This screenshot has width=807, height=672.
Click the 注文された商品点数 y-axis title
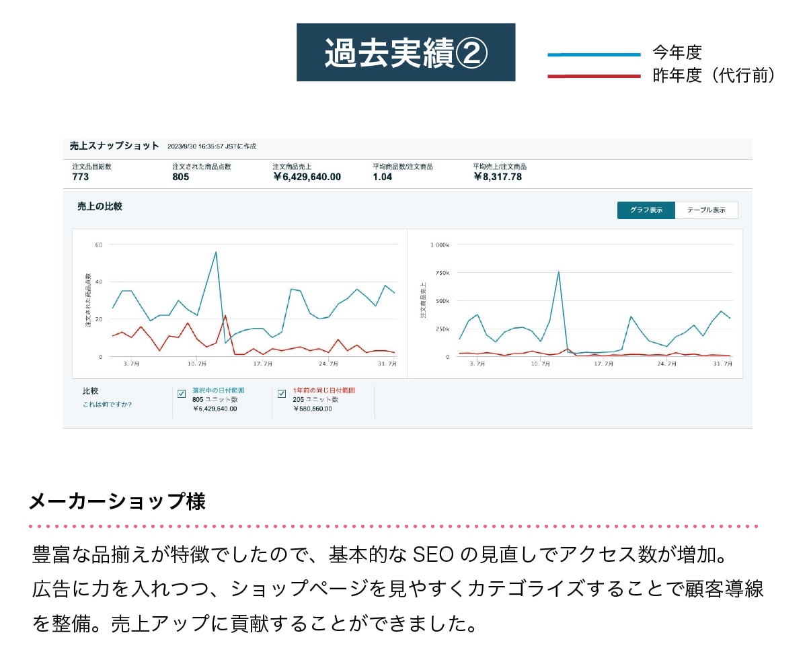click(88, 300)
